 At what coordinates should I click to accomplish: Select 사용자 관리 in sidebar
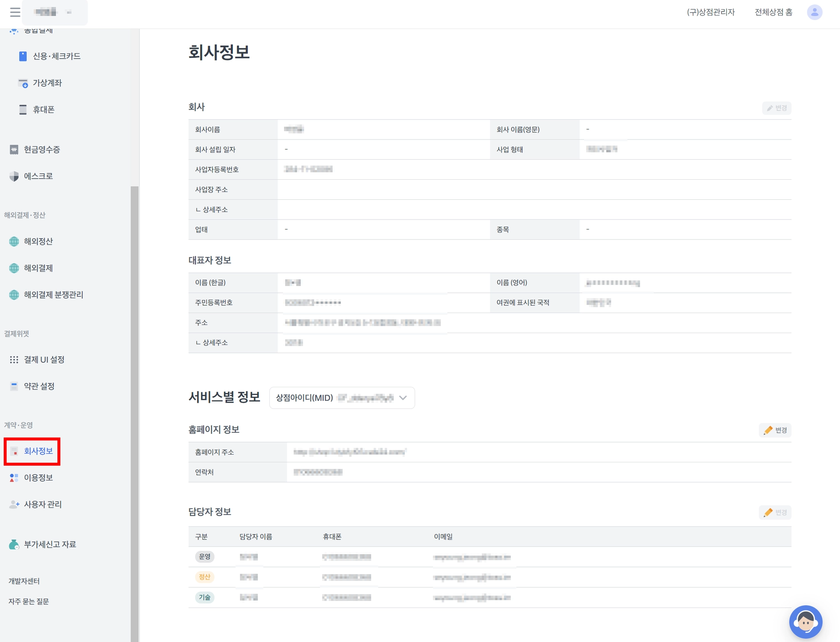point(42,504)
